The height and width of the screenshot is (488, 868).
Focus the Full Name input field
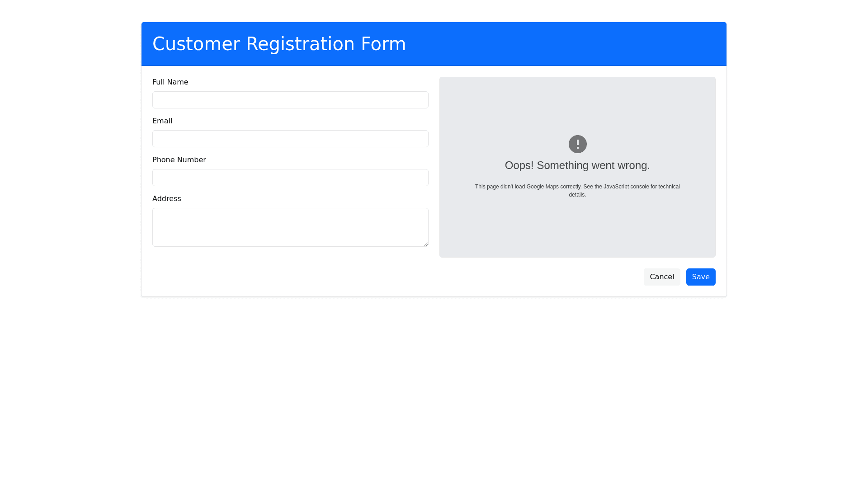(290, 100)
